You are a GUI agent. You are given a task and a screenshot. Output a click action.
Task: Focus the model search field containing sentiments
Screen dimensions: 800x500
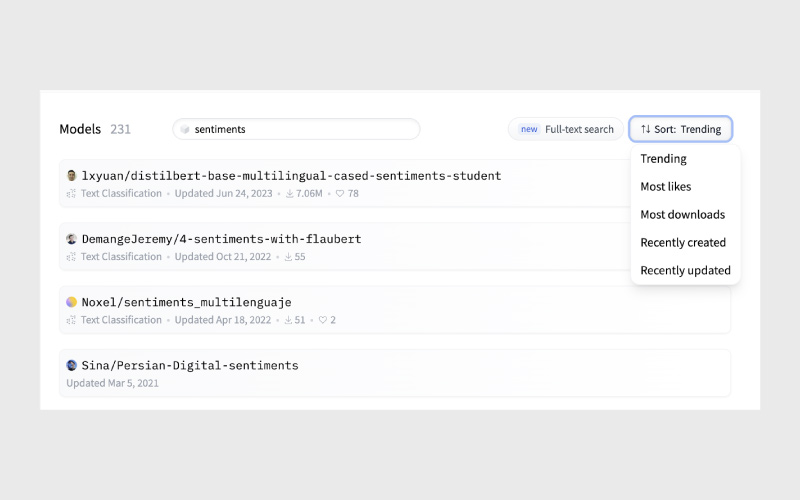click(x=300, y=129)
